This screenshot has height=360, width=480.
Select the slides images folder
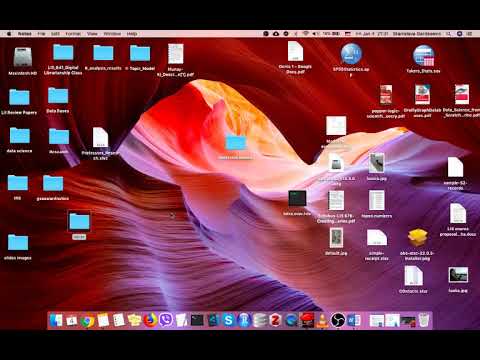[18, 242]
